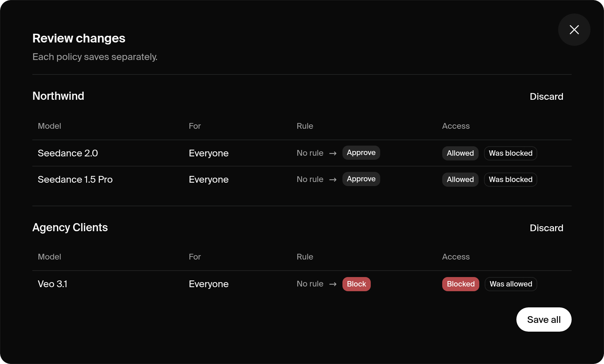This screenshot has height=364, width=604.
Task: Close the Review changes dialog
Action: tap(574, 30)
